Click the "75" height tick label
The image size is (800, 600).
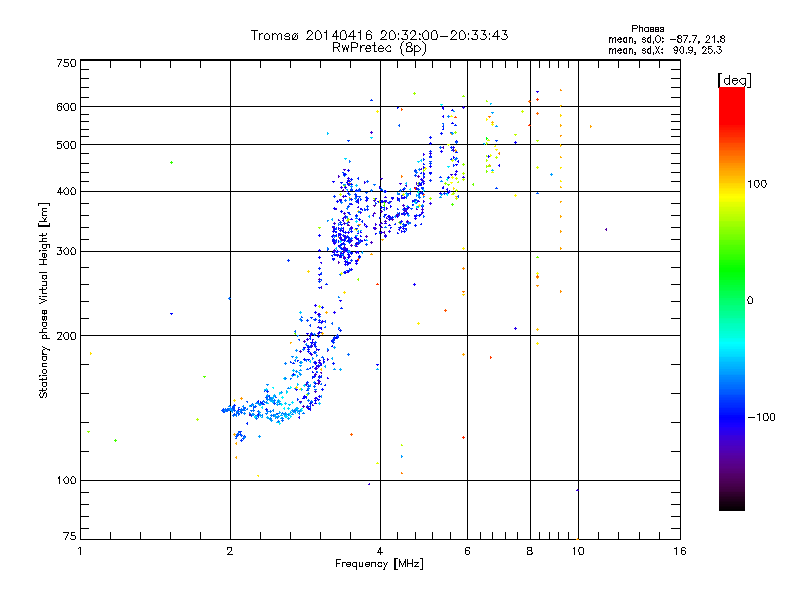point(70,536)
